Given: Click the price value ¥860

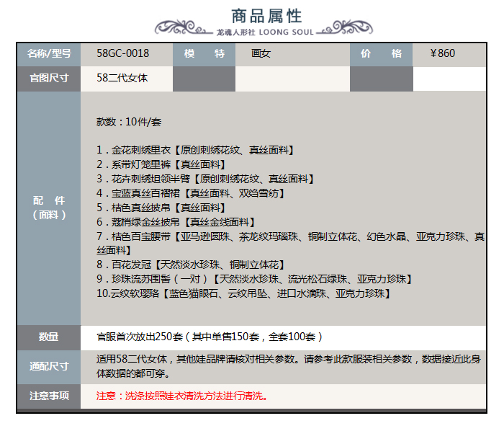Looking at the screenshot, I should [x=442, y=53].
